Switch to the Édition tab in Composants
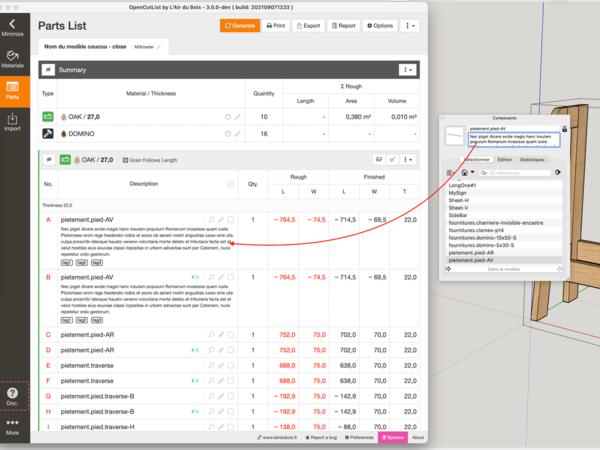The width and height of the screenshot is (600, 450). pyautogui.click(x=505, y=159)
